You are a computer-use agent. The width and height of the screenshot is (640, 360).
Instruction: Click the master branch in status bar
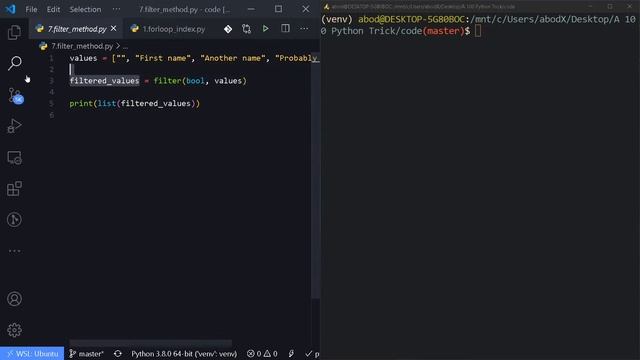pos(86,353)
